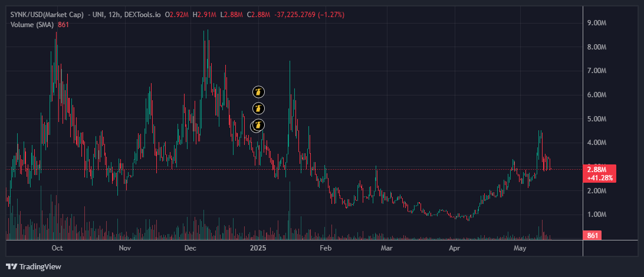Click the change value -37,225.2769 (-1.27%)

tap(309, 15)
